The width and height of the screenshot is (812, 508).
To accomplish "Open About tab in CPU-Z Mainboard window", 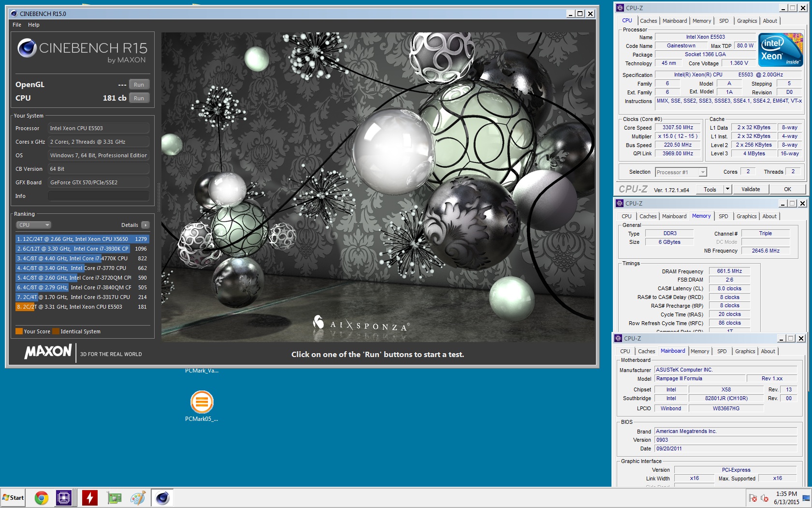I will [768, 351].
